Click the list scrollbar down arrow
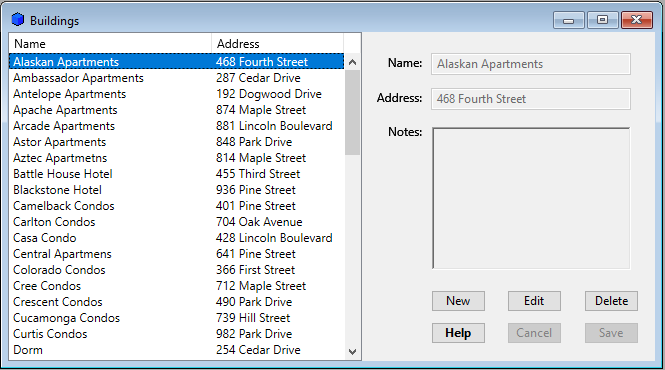This screenshot has width=665, height=370. [x=352, y=351]
